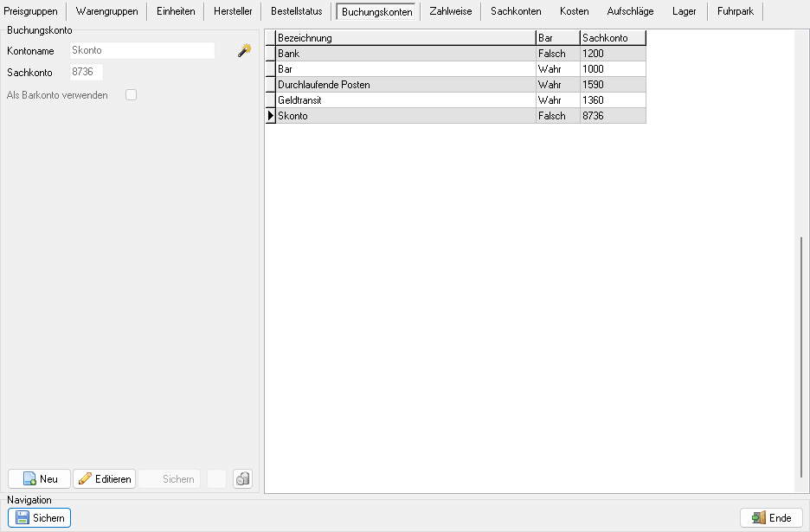The image size is (810, 532).
Task: Sort by the Bezeichnung column header
Action: 405,38
